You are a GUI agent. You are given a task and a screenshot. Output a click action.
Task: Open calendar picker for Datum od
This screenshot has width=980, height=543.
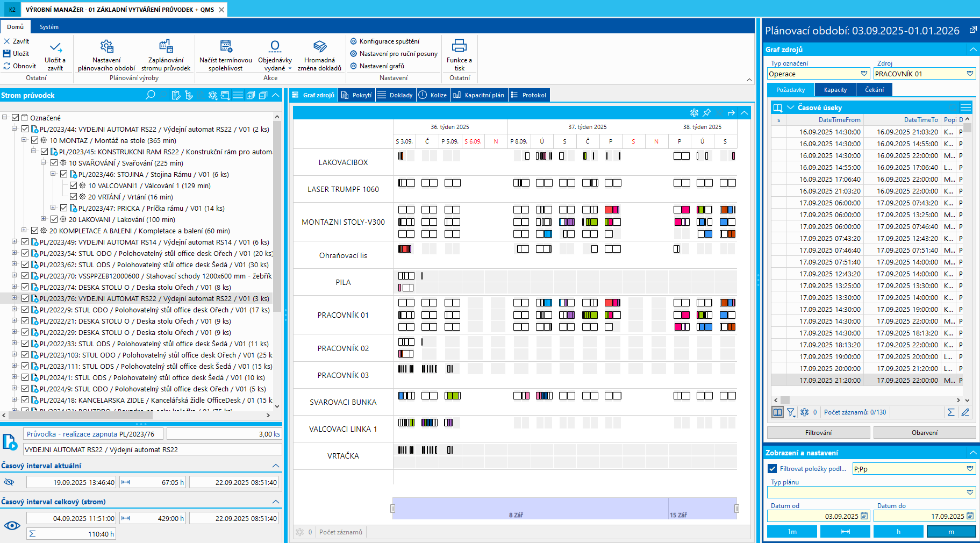tap(864, 516)
